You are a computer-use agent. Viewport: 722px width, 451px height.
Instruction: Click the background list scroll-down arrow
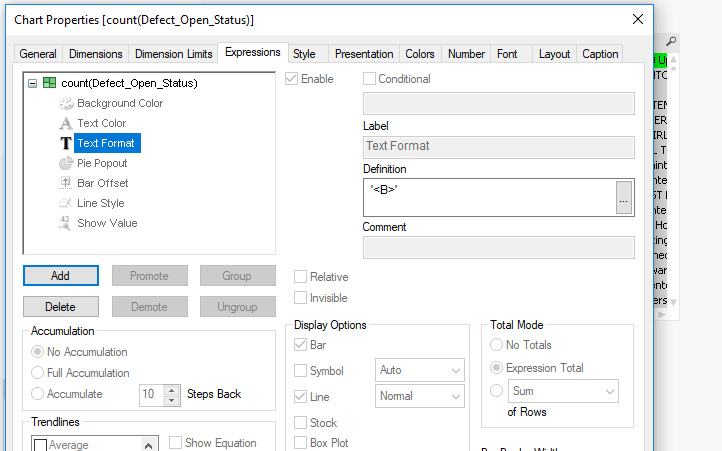(x=673, y=303)
